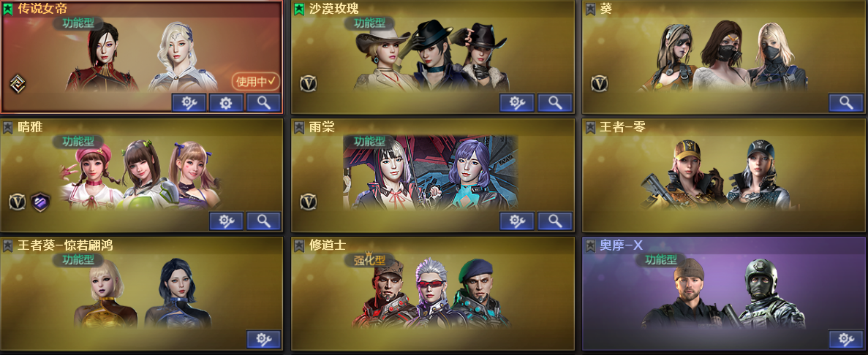Viewport: 868px width, 355px height.
Task: Inspect 沙漠玫瑰 with its magnifier icon
Action: pos(555,103)
